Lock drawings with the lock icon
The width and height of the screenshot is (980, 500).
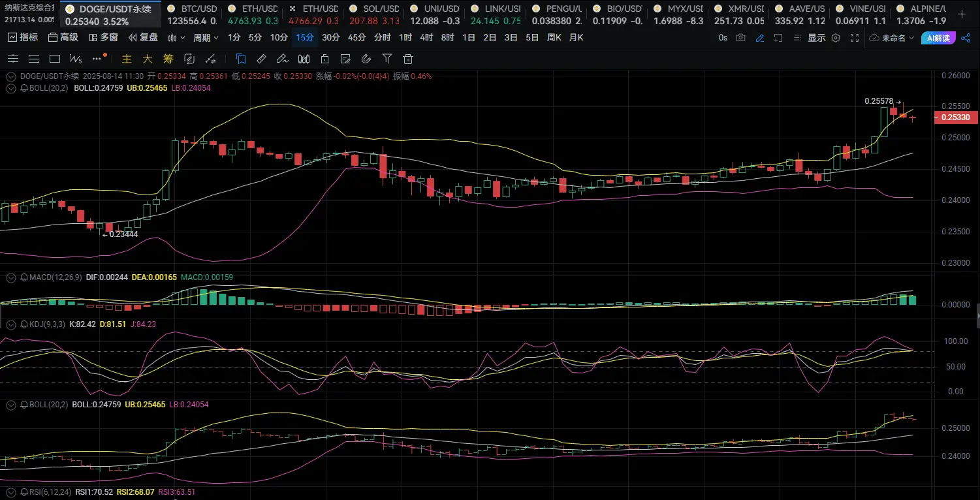tap(324, 59)
